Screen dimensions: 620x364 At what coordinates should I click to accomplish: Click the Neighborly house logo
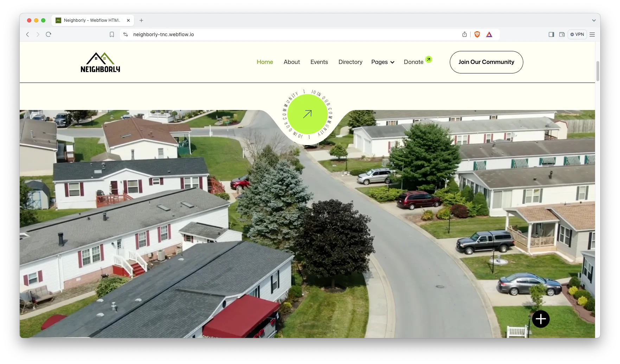click(x=100, y=63)
